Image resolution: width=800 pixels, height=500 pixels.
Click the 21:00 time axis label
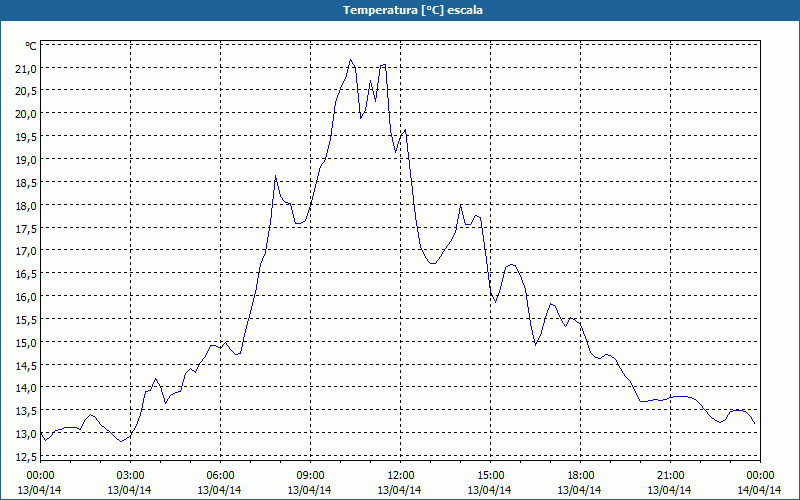pos(670,476)
